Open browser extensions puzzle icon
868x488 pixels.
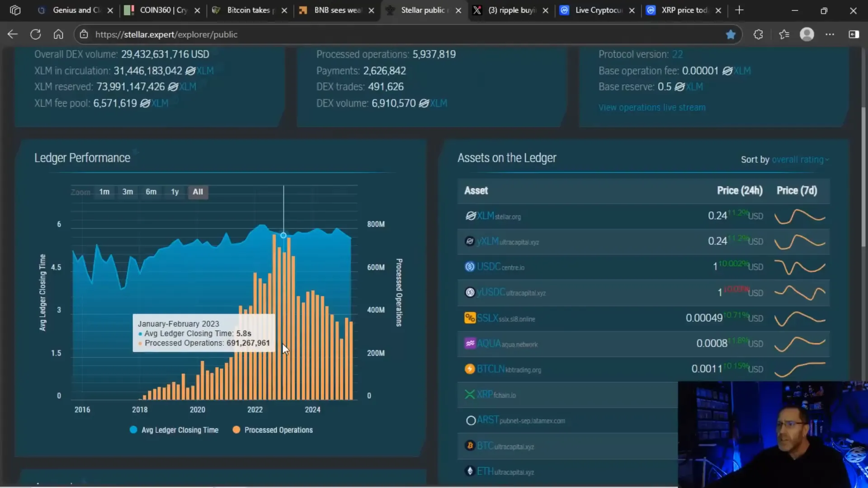[758, 34]
